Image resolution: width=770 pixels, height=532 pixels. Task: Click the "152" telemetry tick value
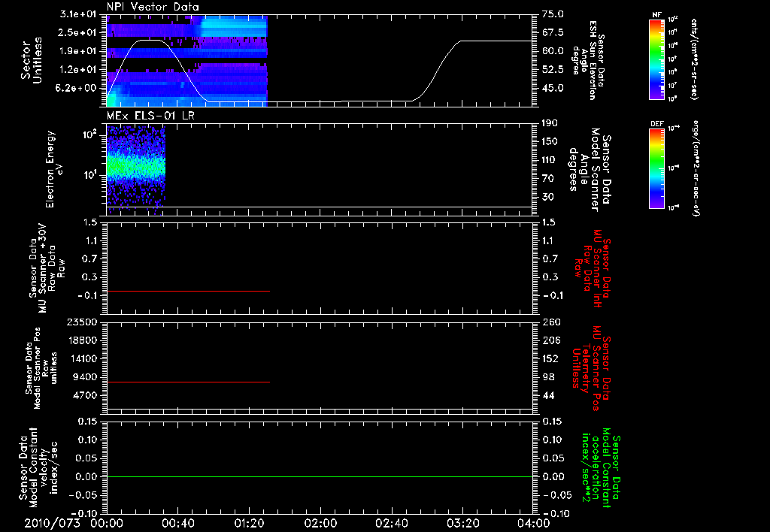550,358
